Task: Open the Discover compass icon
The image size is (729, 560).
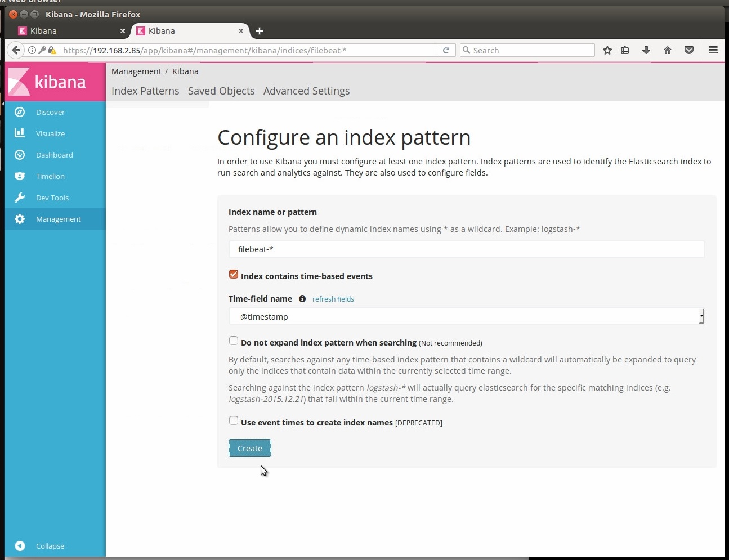Action: [20, 112]
